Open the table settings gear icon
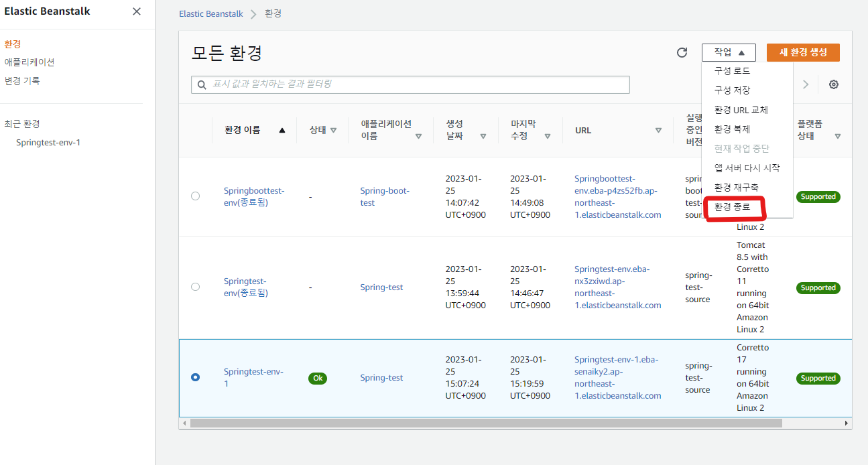Viewport: 868px width, 465px height. coord(834,84)
